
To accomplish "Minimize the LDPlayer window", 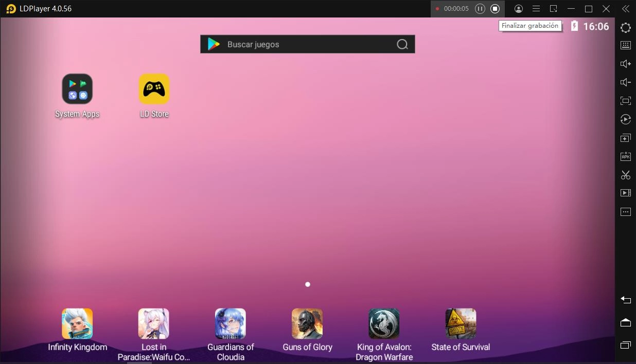I will pyautogui.click(x=571, y=9).
